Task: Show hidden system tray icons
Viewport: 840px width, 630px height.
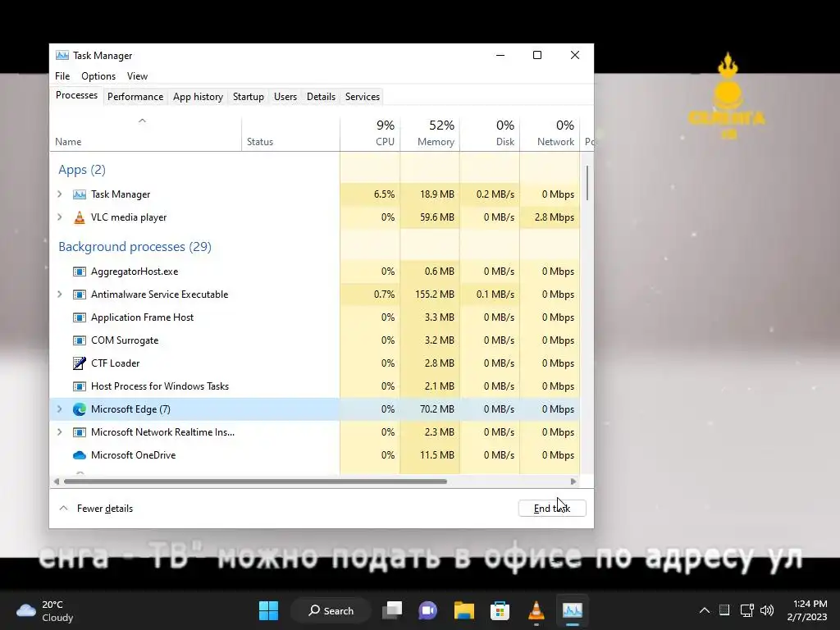Action: pos(705,610)
